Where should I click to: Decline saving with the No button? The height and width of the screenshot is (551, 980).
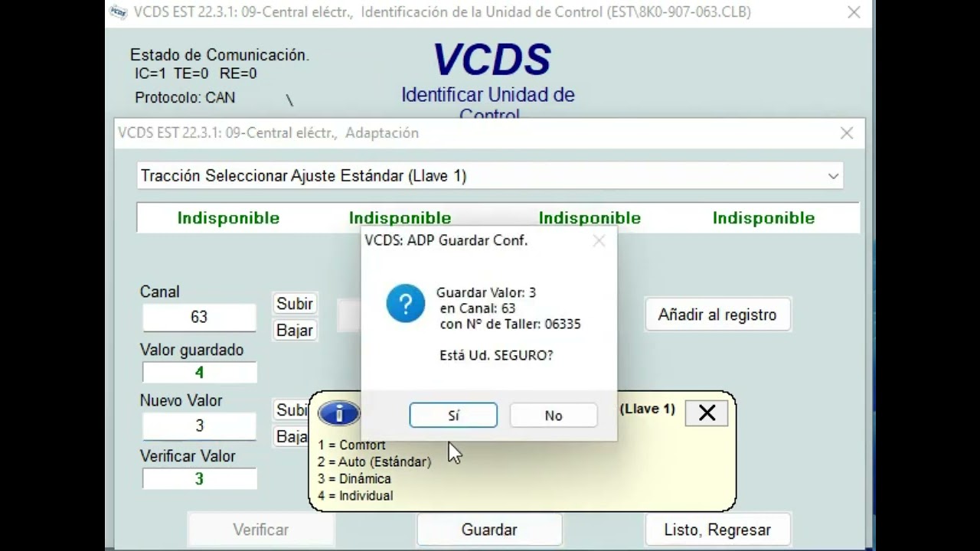click(554, 416)
